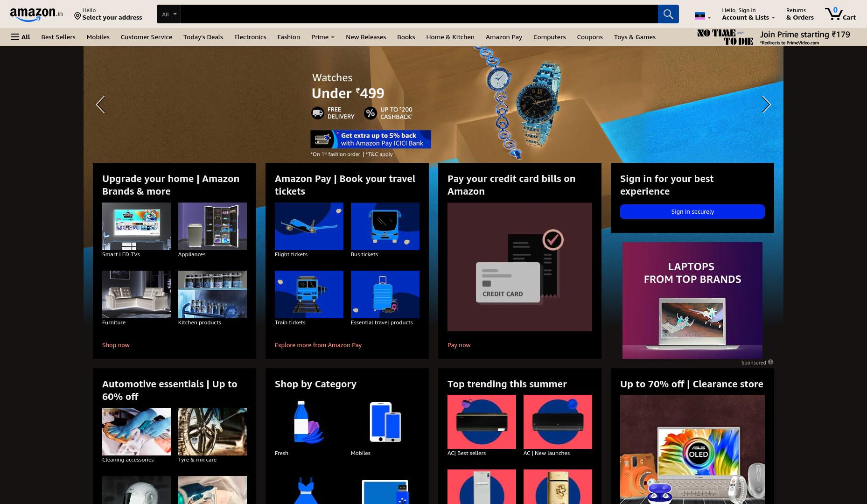Open Returns & Orders link
The image size is (867, 504).
coord(800,14)
